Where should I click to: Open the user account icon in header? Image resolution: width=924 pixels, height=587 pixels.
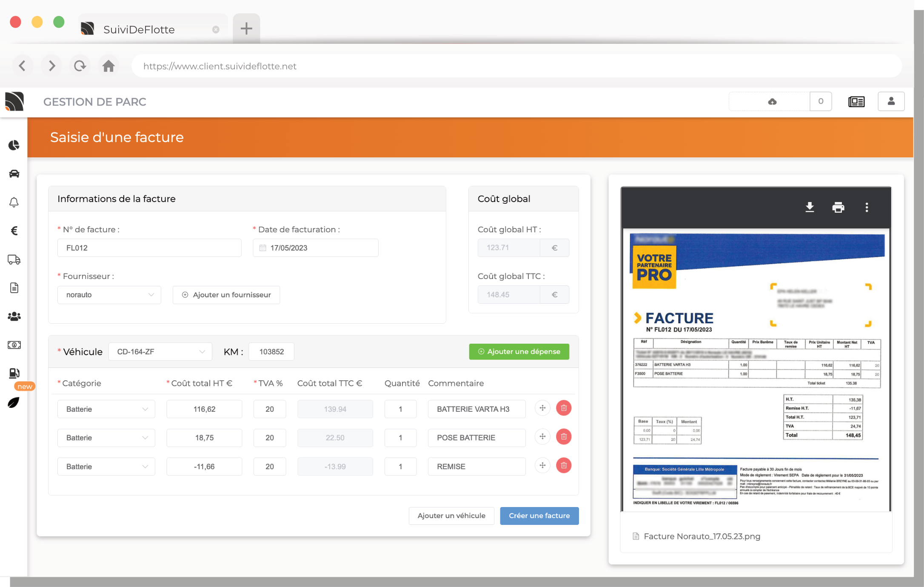point(891,101)
